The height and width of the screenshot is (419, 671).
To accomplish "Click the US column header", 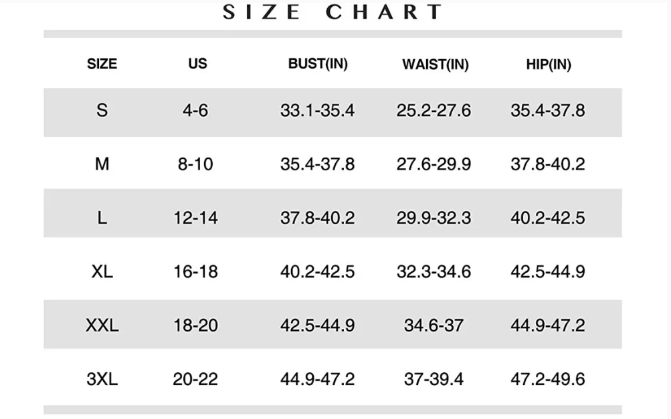I will (198, 64).
